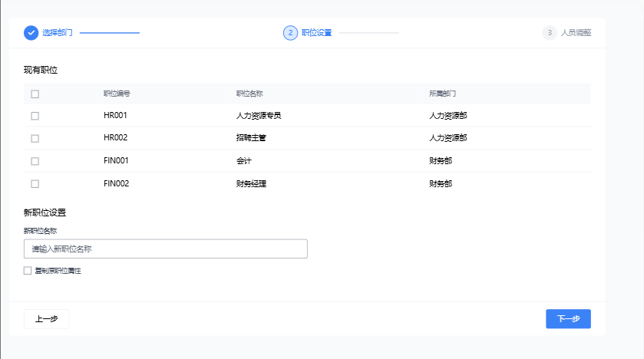Click the 所属部门 column header
644x359 pixels.
pos(443,94)
